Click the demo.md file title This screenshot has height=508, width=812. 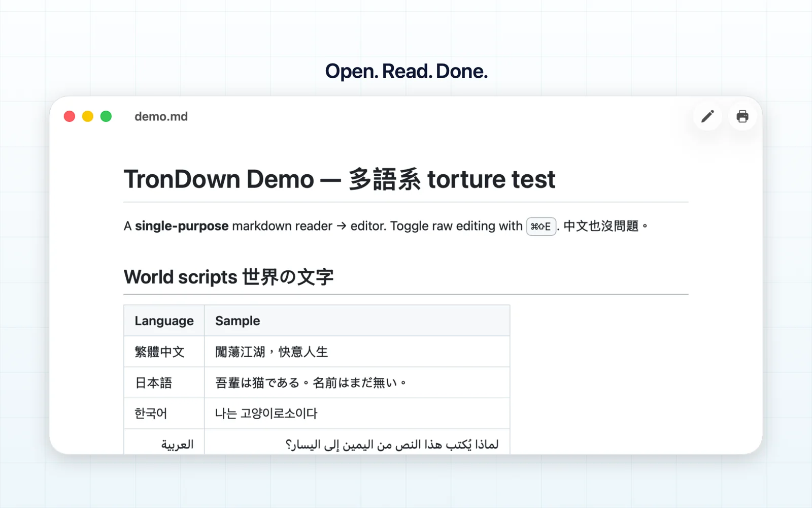161,116
